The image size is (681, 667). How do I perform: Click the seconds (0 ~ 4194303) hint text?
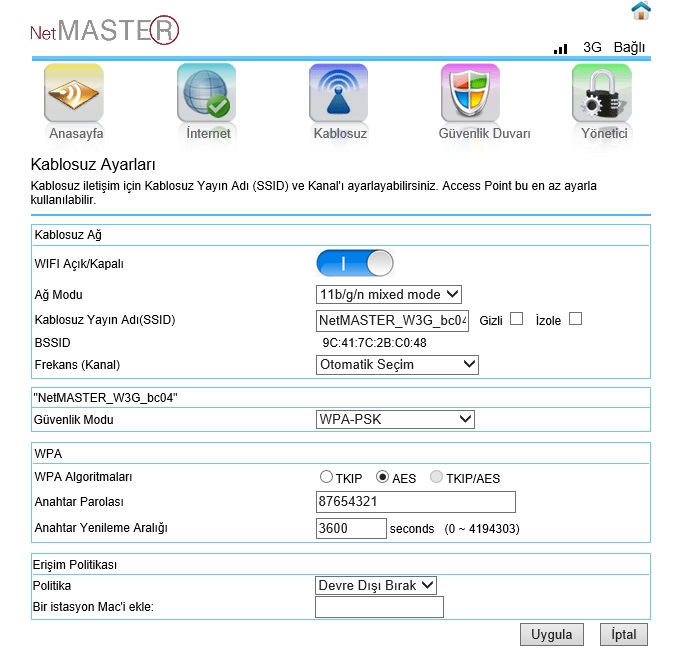(455, 529)
